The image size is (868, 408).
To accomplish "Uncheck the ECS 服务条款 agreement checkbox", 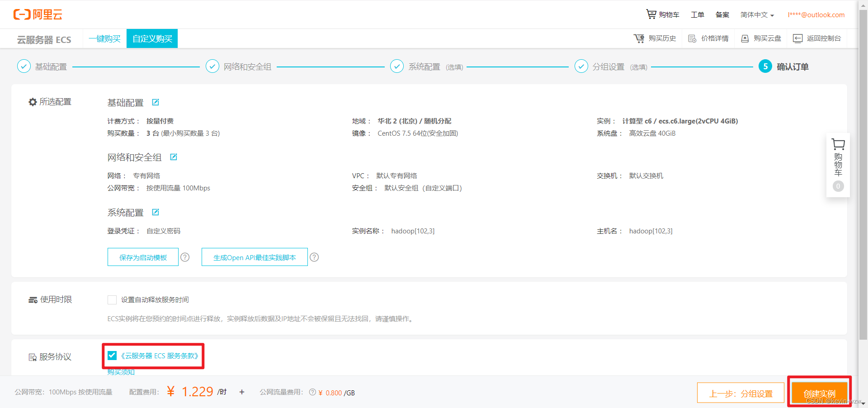I will (x=112, y=356).
